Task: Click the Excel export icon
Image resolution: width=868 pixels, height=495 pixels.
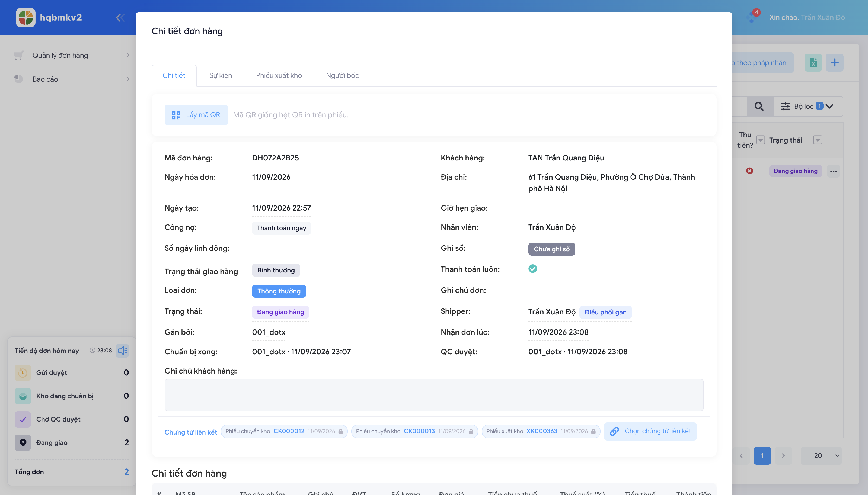Action: click(813, 63)
